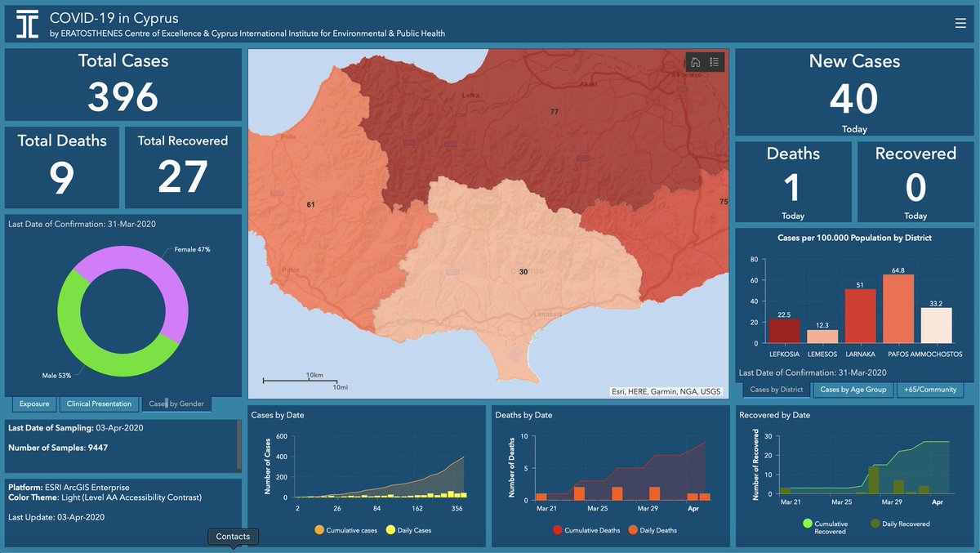Screen dimensions: 980x553
Task: Click the 'COVID-19 in Cyprus' title
Action: pos(114,18)
